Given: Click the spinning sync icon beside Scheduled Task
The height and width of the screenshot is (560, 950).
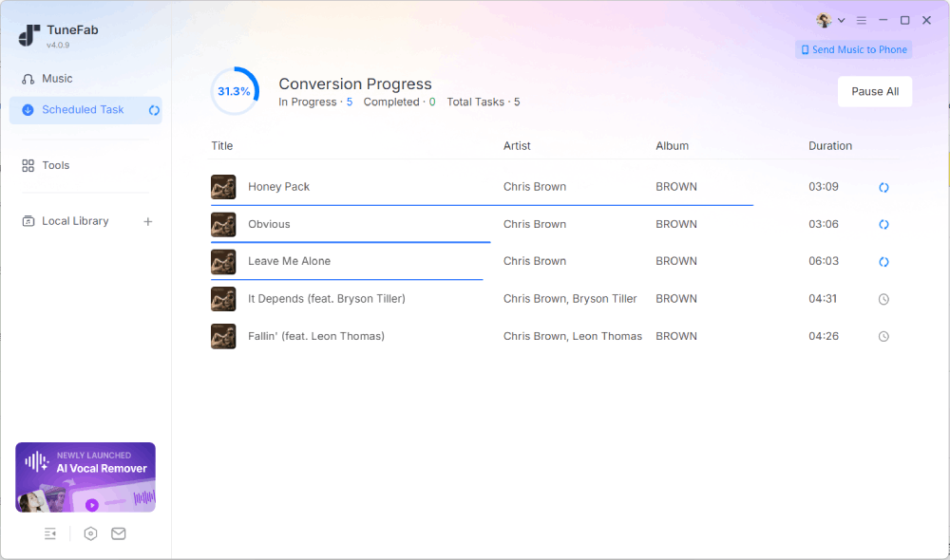Looking at the screenshot, I should [154, 110].
